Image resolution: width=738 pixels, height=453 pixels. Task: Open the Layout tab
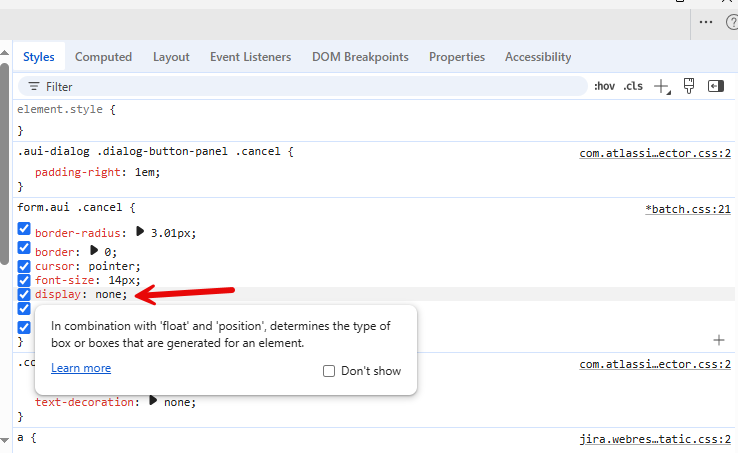[171, 57]
